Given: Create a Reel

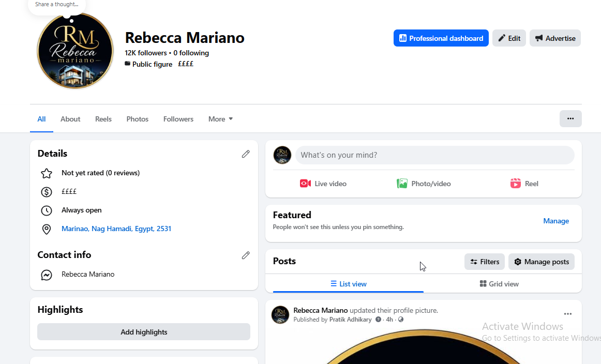Looking at the screenshot, I should coord(524,184).
